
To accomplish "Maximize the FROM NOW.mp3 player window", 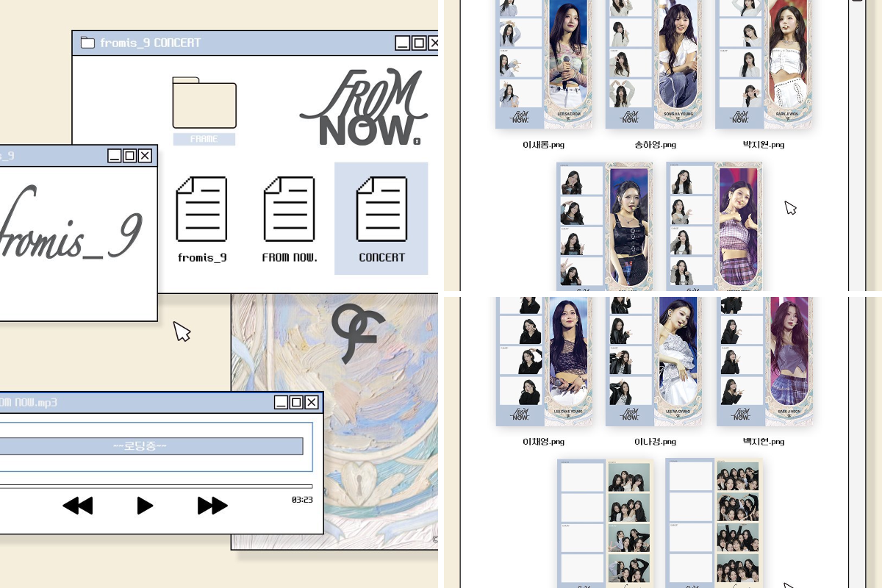I will point(296,402).
